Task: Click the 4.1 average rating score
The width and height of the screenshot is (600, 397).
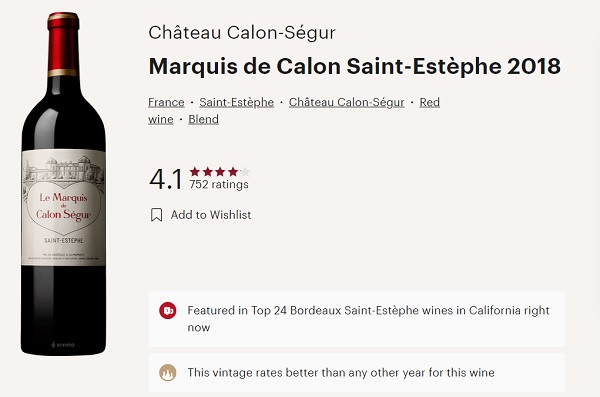Action: point(166,179)
